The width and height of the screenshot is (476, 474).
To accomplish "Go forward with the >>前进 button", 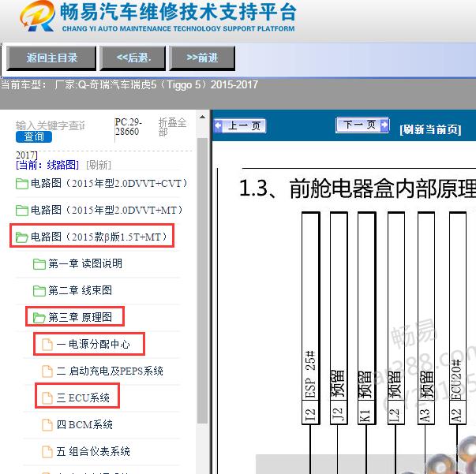I will coord(202,58).
